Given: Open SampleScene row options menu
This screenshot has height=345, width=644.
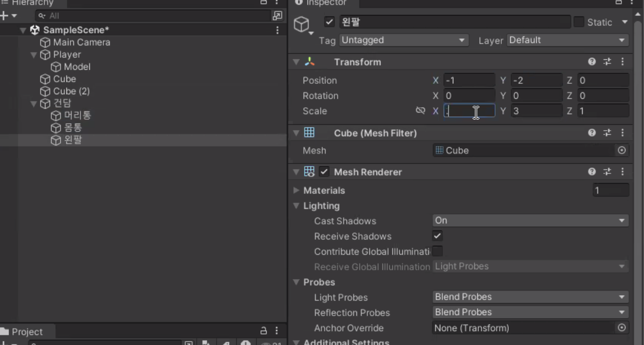Looking at the screenshot, I should tap(278, 30).
